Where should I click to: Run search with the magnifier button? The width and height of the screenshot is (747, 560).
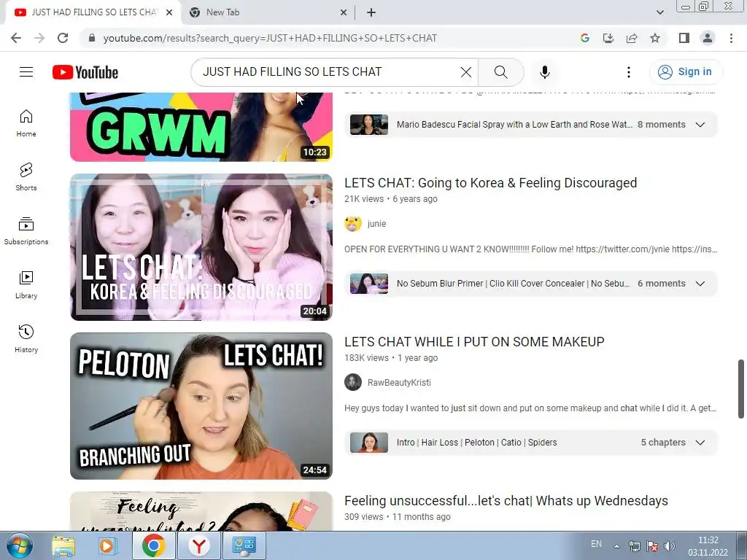point(500,72)
